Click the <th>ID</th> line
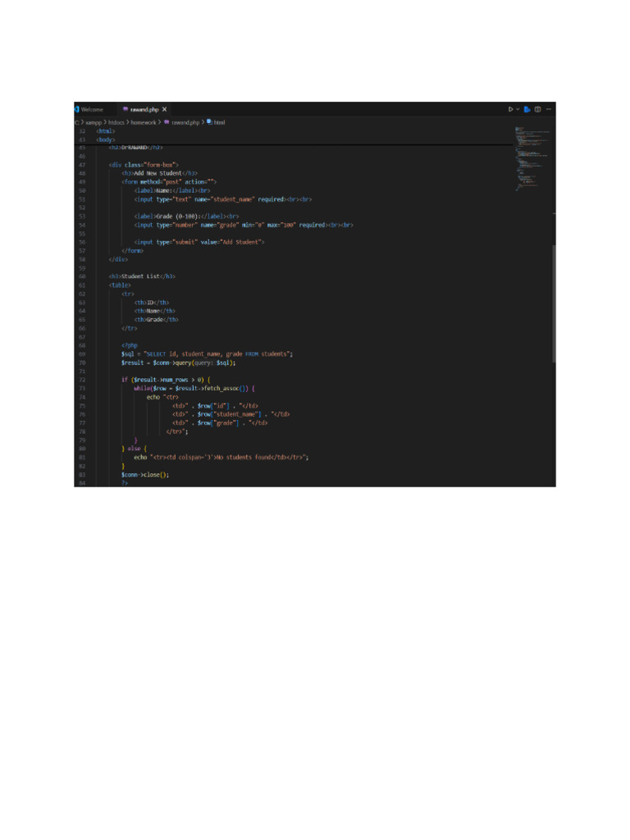The image size is (630, 840). [152, 303]
